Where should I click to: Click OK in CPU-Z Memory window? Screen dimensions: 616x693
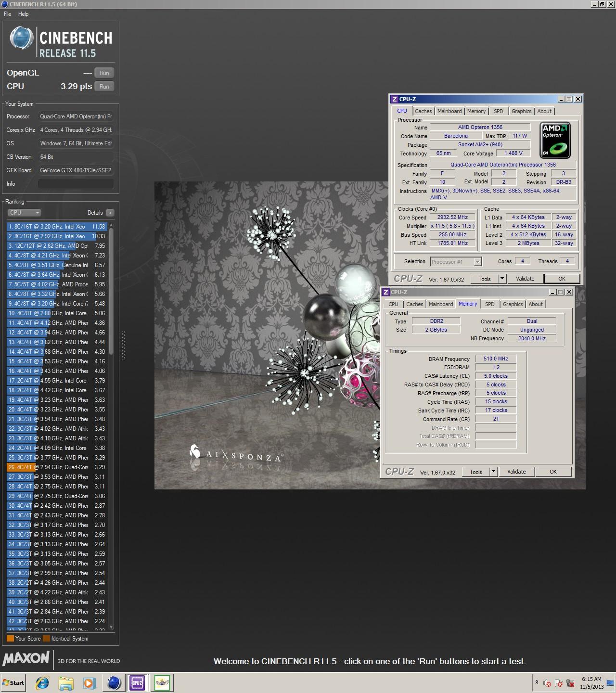coord(553,472)
